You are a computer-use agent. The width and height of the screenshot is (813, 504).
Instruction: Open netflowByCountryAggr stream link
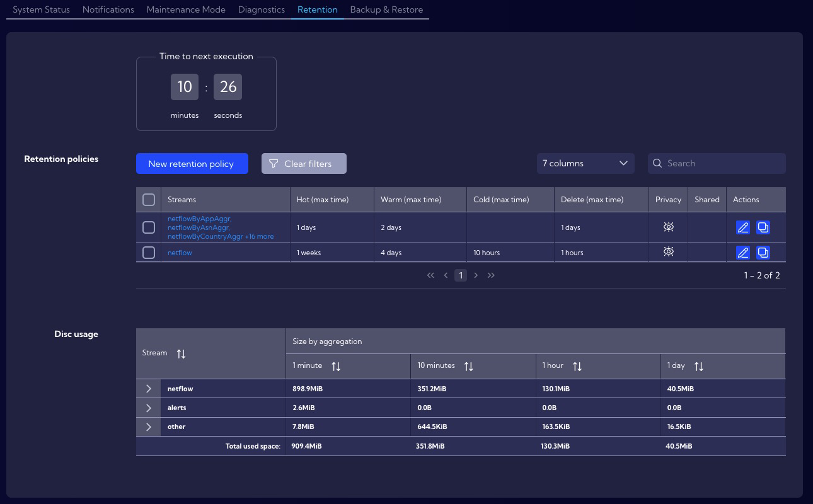(205, 236)
